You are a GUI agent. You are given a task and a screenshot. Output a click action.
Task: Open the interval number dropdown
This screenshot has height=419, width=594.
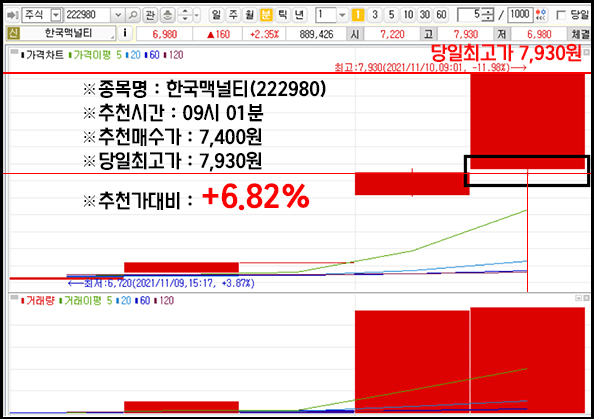click(x=342, y=15)
